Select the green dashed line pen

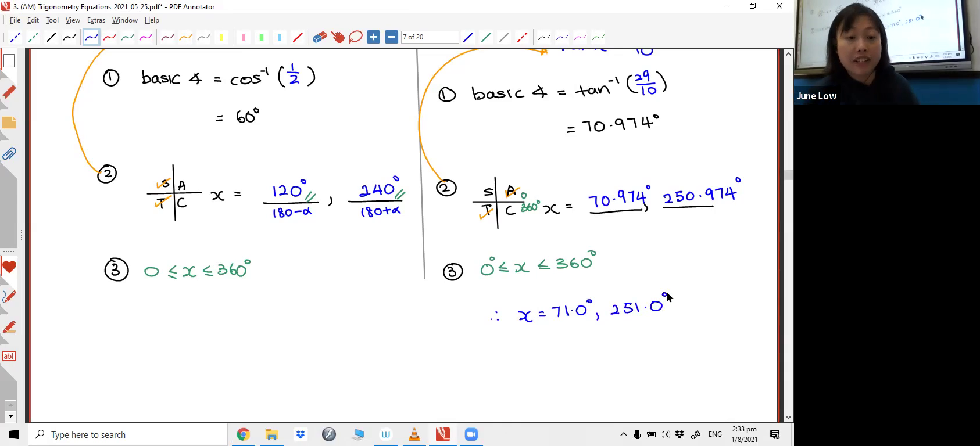point(34,37)
